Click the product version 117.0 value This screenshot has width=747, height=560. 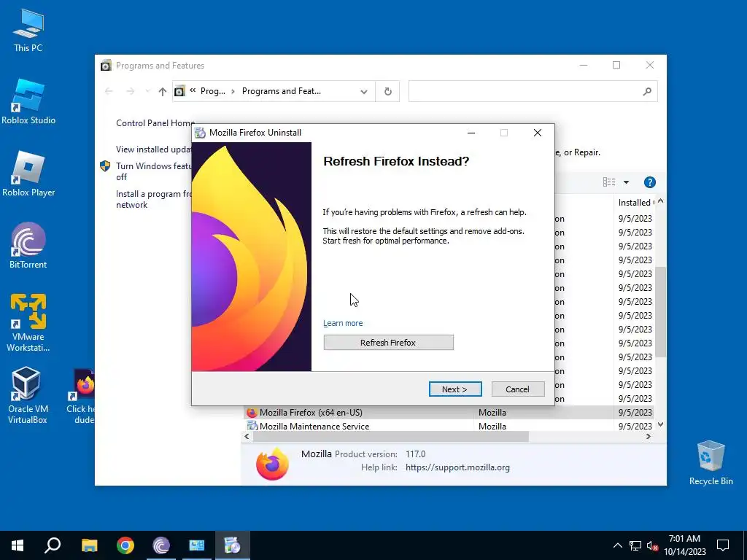pyautogui.click(x=415, y=454)
